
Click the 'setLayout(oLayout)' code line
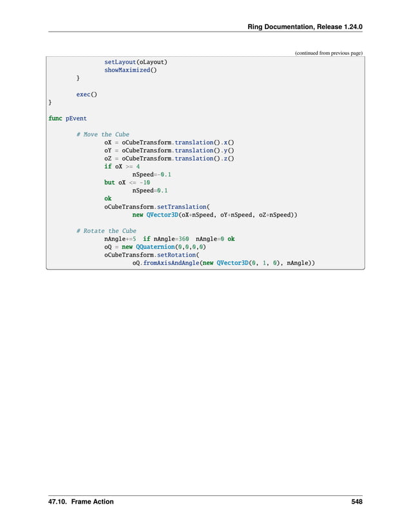pyautogui.click(x=135, y=62)
